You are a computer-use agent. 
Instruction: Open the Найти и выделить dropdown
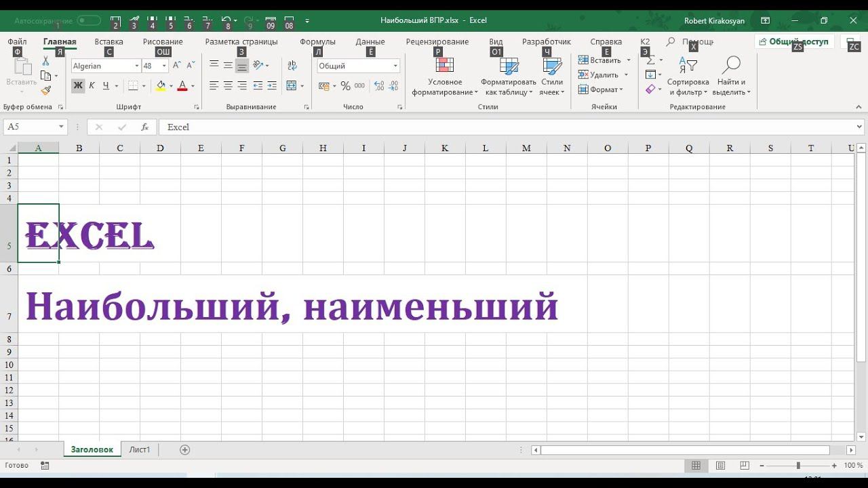[731, 77]
